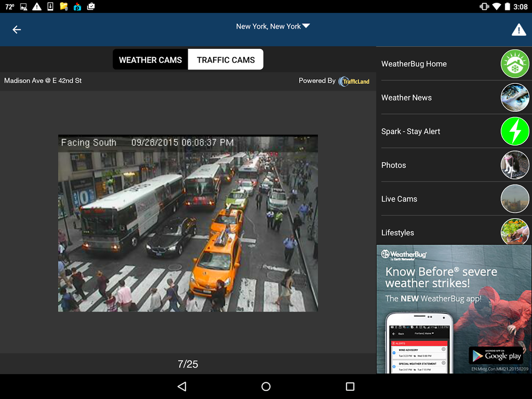Open WeatherBug Home menu item
Image resolution: width=532 pixels, height=399 pixels.
pos(454,64)
